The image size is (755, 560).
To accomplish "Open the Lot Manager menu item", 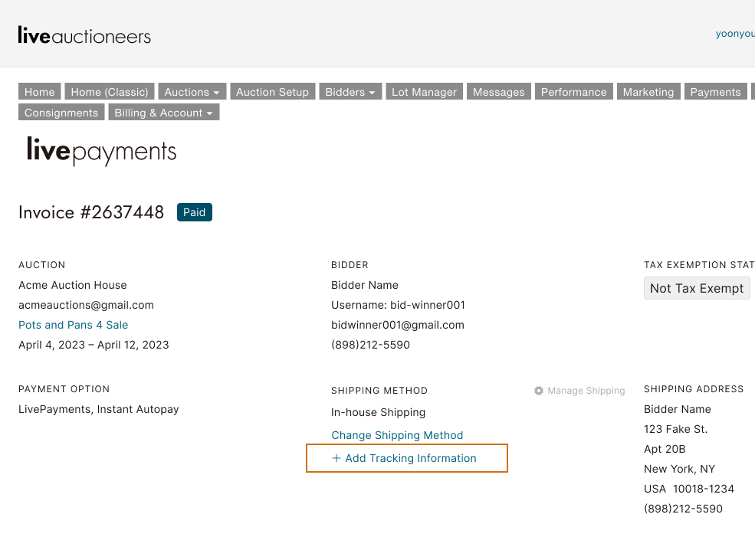I will click(424, 91).
